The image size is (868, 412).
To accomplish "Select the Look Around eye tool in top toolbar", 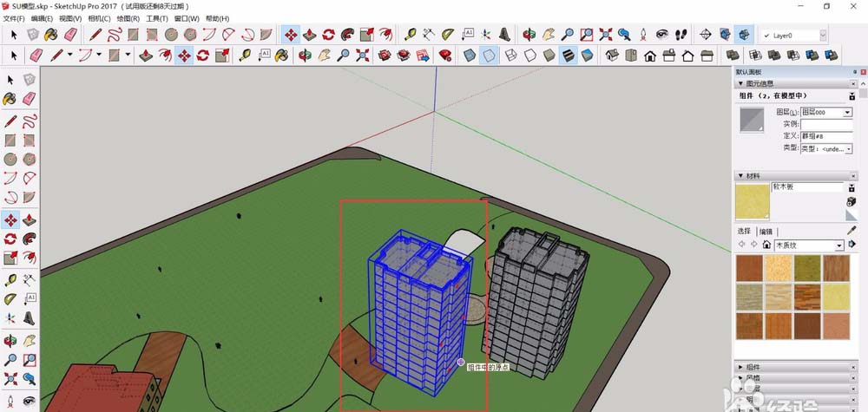I will click(661, 36).
